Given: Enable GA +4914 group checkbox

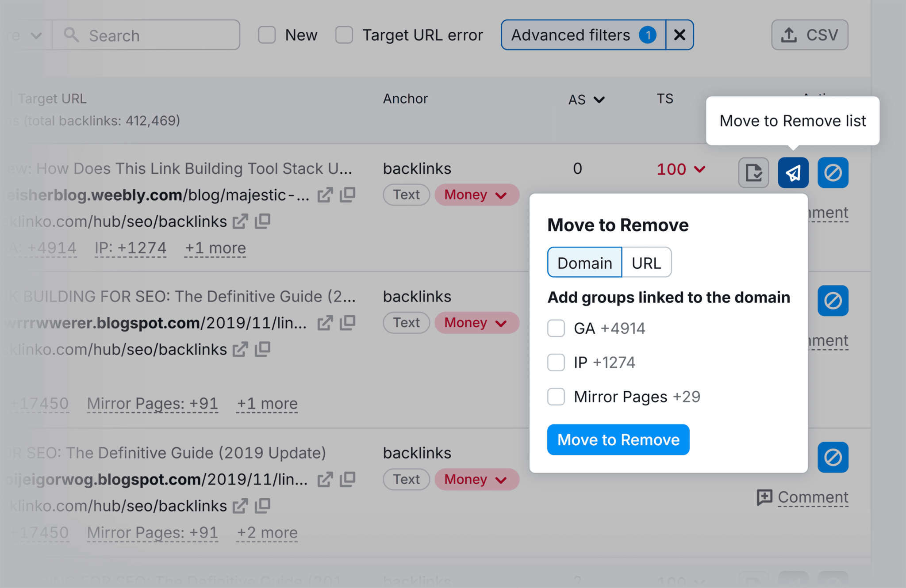Looking at the screenshot, I should point(556,328).
